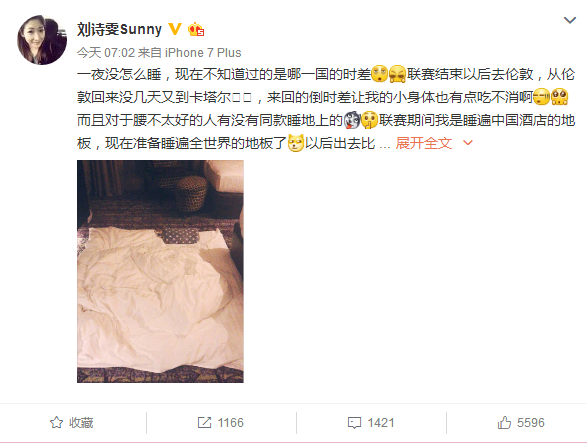Click the crying face emoji in the first line

click(x=397, y=74)
